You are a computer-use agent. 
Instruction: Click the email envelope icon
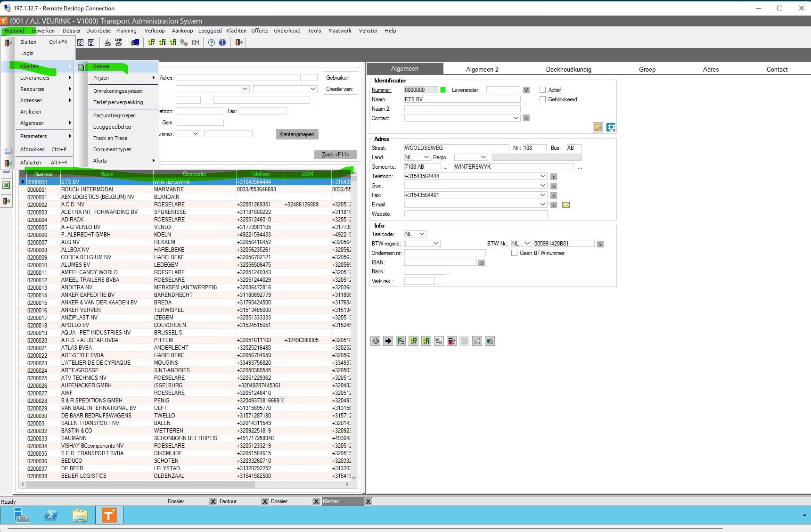[566, 205]
